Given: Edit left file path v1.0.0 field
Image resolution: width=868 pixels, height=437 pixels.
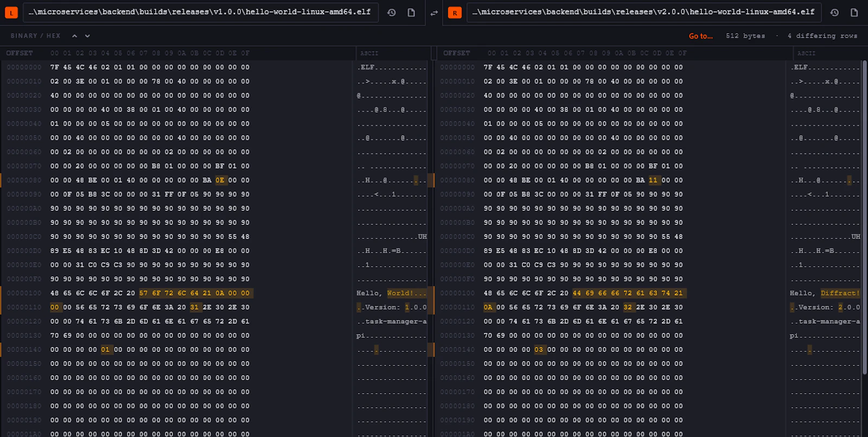Looking at the screenshot, I should click(x=201, y=12).
